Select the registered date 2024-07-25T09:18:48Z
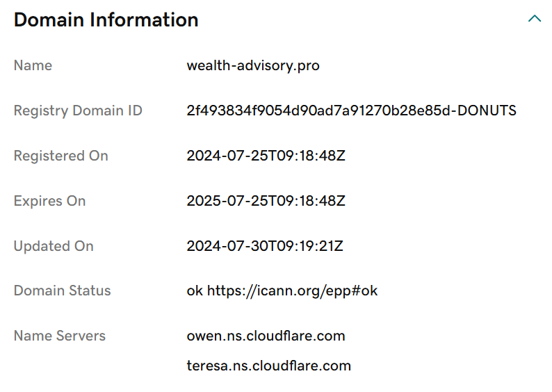 pos(266,156)
